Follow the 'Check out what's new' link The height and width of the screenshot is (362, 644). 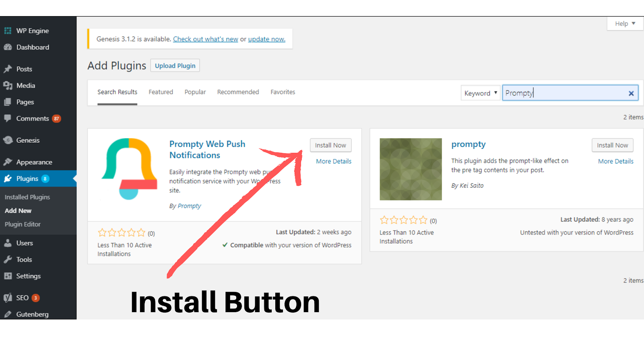tap(206, 39)
